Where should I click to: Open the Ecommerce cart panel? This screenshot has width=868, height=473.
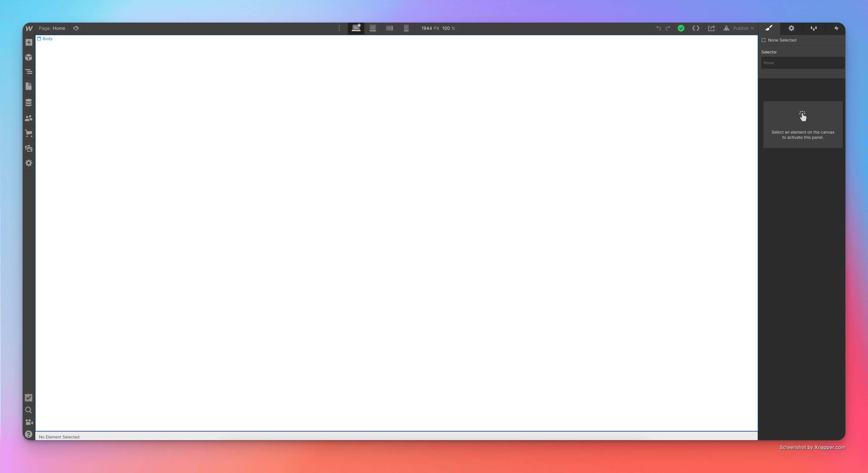(x=29, y=134)
